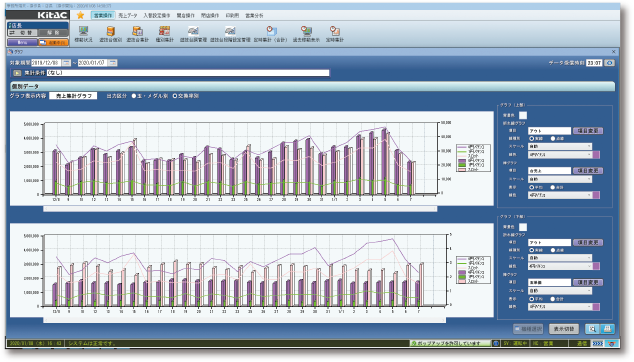634x362 pixels.
Task: Select the 合計 radio in lower bar graph settings
Action: coord(553,299)
